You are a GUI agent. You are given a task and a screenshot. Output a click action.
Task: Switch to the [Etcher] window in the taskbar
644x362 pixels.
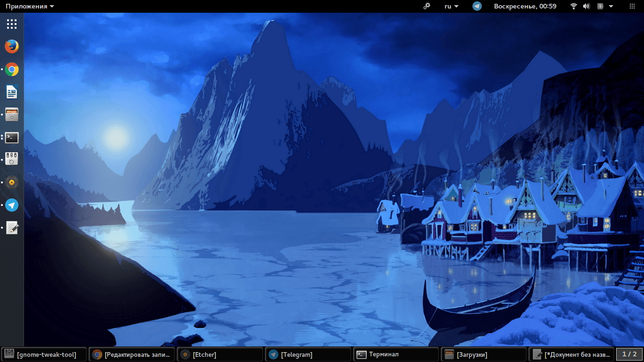click(220, 354)
